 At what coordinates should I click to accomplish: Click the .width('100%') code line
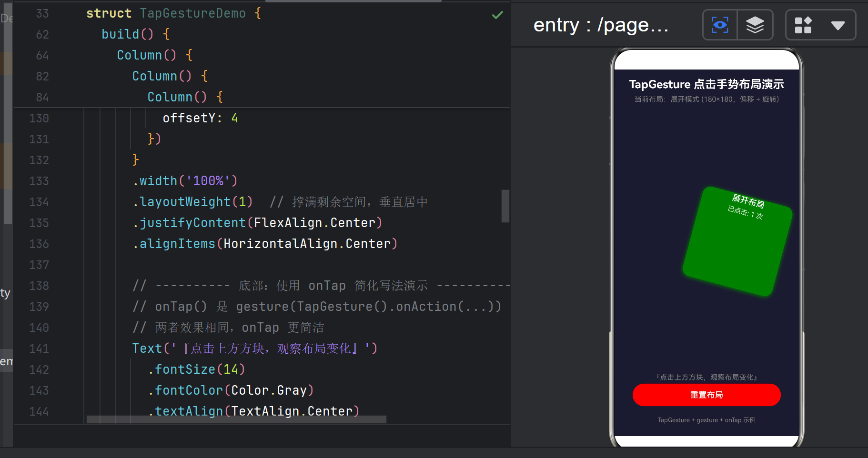tap(185, 181)
